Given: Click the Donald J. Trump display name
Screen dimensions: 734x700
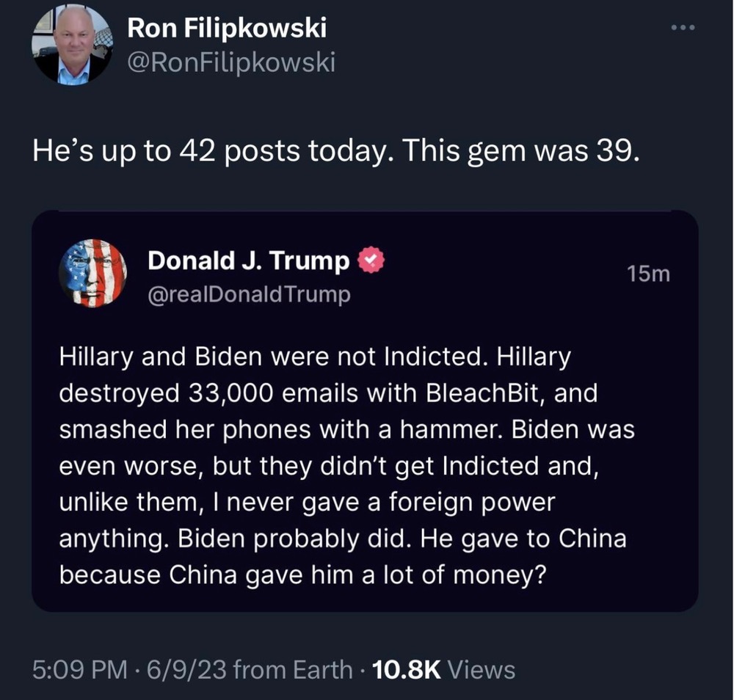Looking at the screenshot, I should pos(248,260).
